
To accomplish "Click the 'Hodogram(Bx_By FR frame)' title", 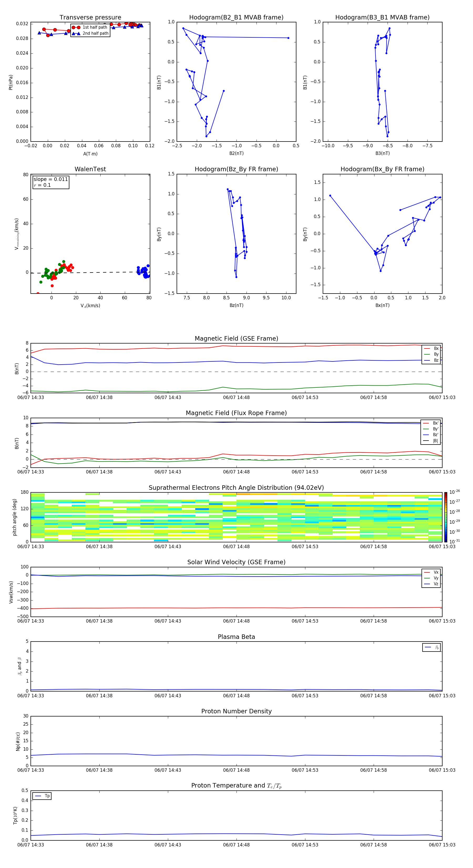I will (382, 169).
